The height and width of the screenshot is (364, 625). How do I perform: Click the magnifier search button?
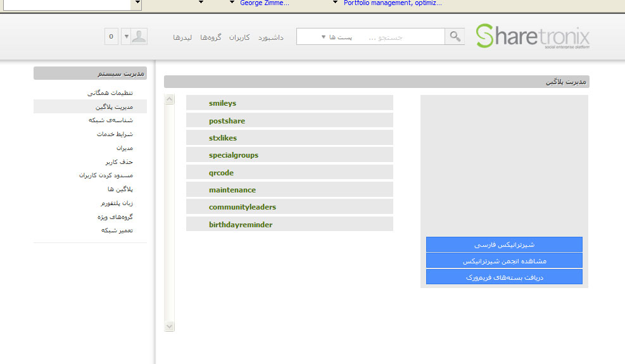pyautogui.click(x=455, y=37)
